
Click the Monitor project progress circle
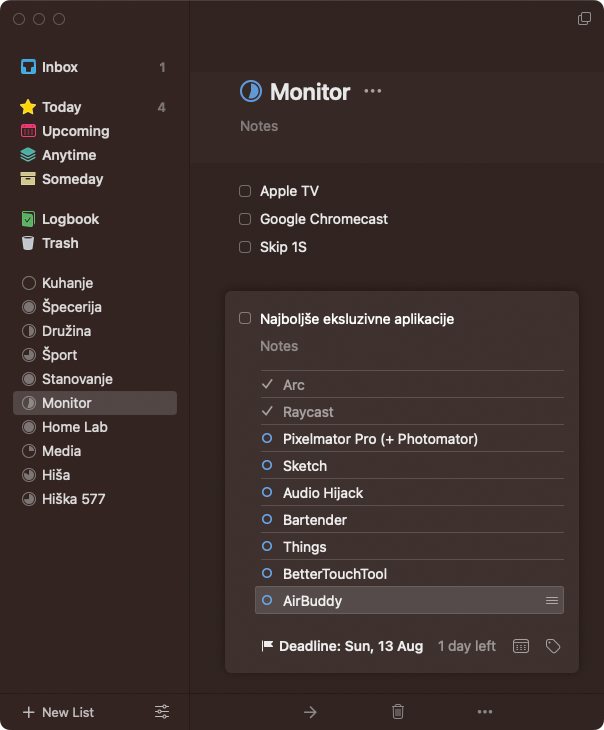click(251, 91)
